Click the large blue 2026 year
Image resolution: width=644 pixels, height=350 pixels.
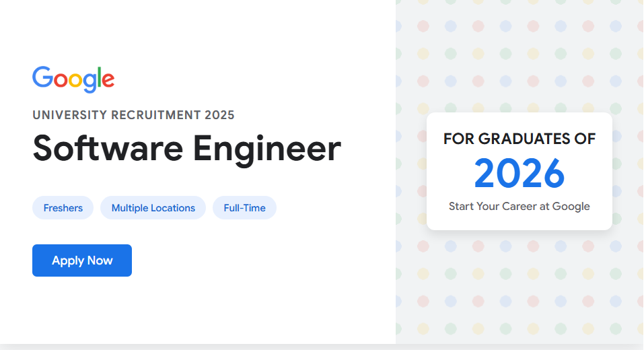[520, 174]
